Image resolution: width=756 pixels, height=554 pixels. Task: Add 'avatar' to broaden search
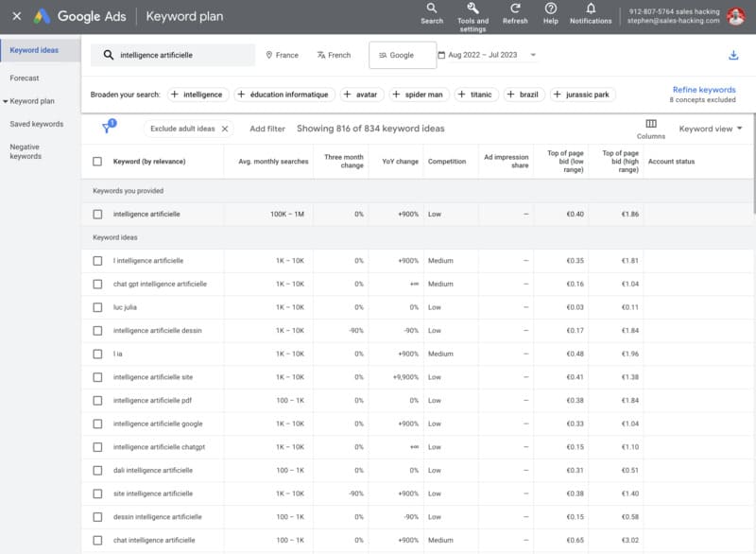(x=361, y=95)
